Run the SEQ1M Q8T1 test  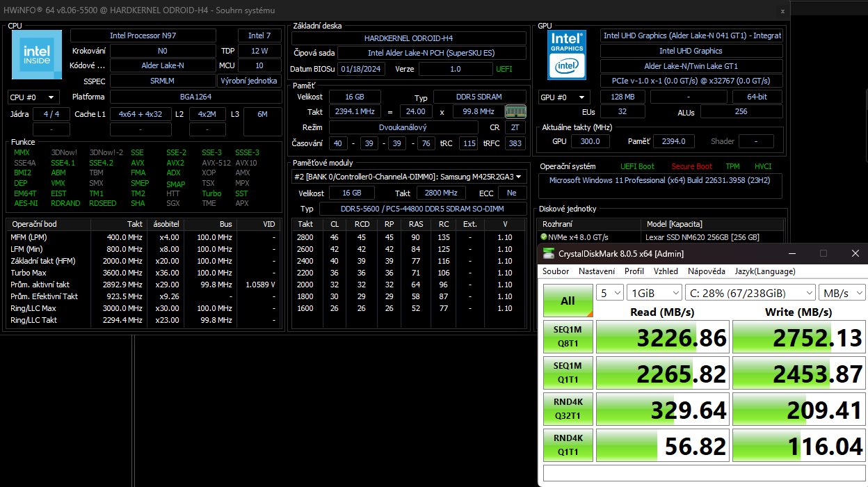tap(568, 337)
